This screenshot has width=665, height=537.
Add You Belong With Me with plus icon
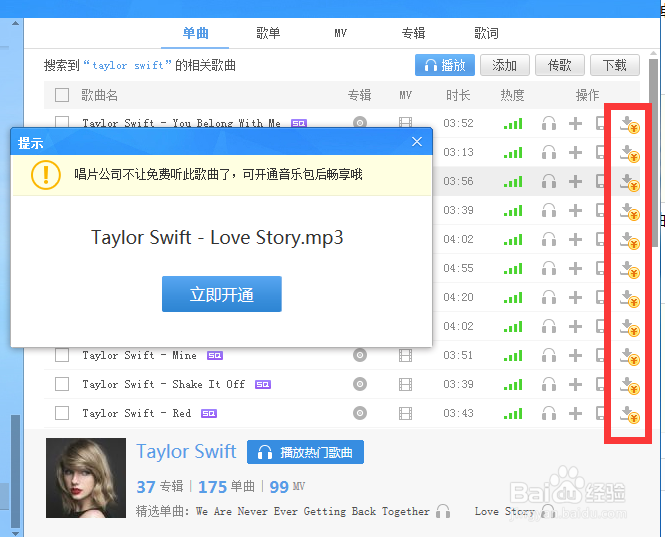coord(575,123)
